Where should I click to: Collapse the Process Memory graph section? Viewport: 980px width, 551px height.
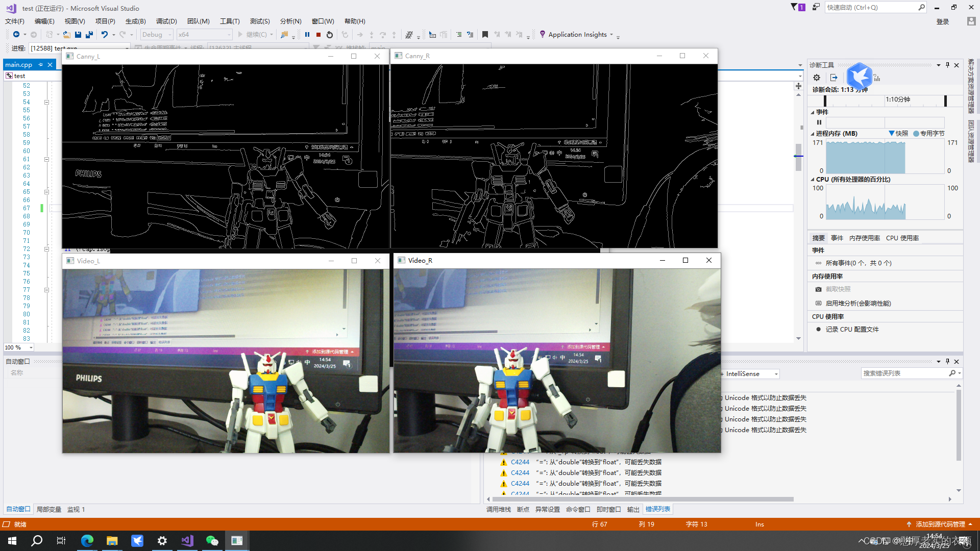pos(813,134)
